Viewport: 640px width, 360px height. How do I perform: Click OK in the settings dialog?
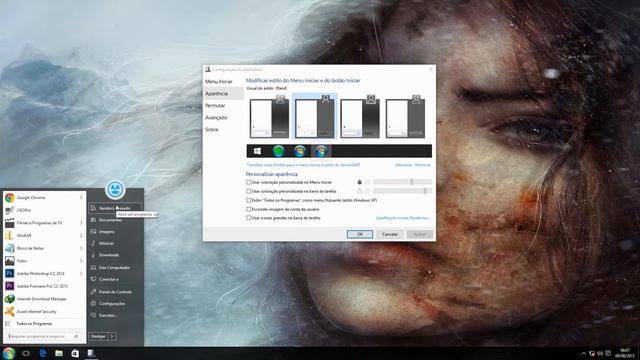click(360, 234)
